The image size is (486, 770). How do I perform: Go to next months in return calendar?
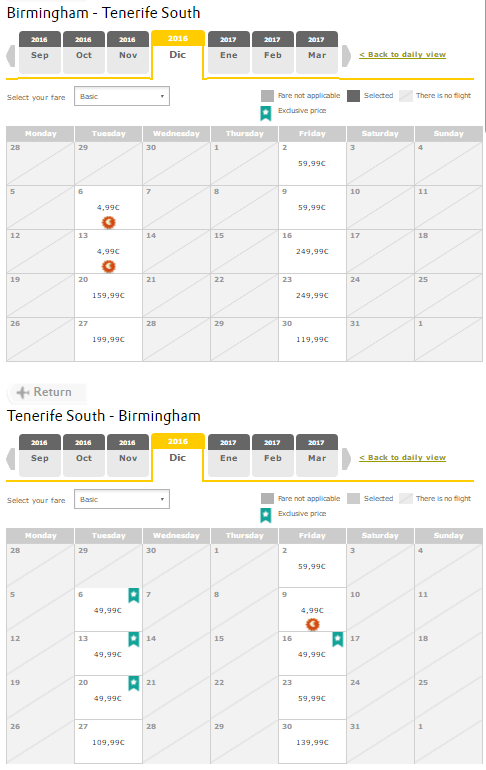[346, 458]
